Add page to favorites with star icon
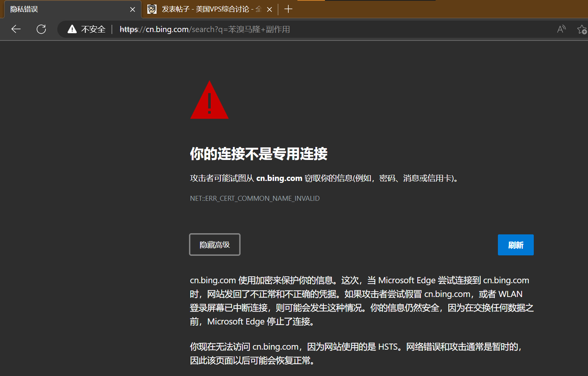 tap(582, 29)
